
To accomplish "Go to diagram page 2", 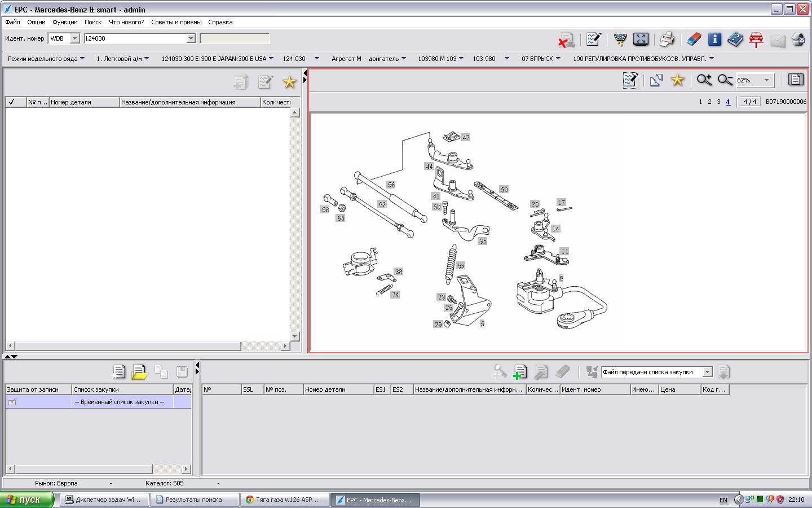I will (x=709, y=102).
